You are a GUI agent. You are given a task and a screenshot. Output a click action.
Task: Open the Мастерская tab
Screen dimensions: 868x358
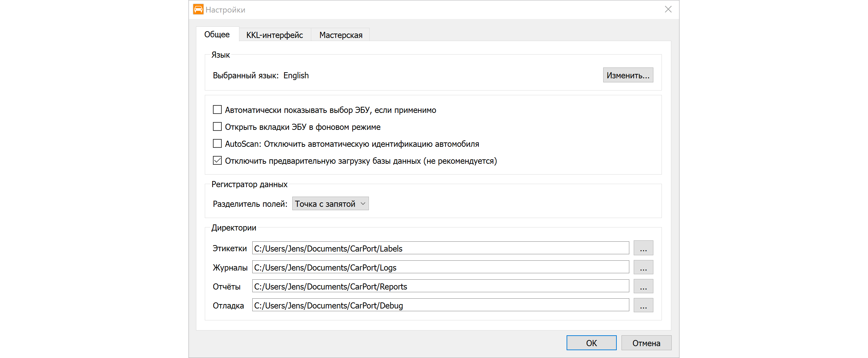point(340,35)
